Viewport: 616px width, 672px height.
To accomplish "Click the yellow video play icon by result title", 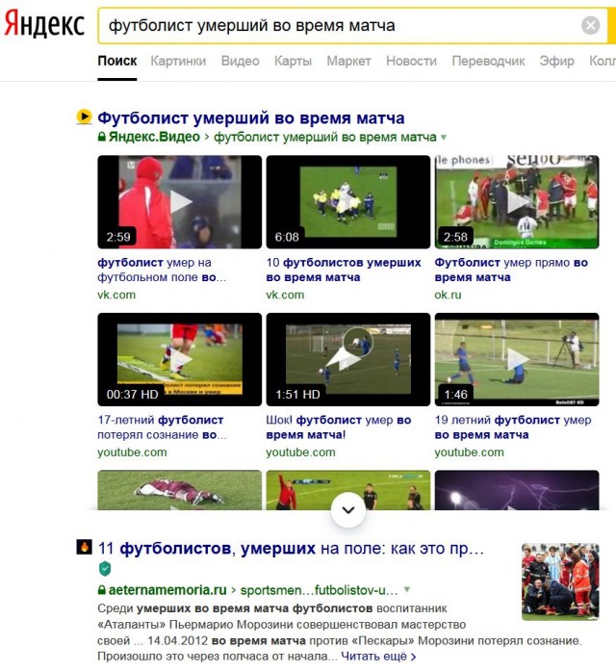I will 84,117.
